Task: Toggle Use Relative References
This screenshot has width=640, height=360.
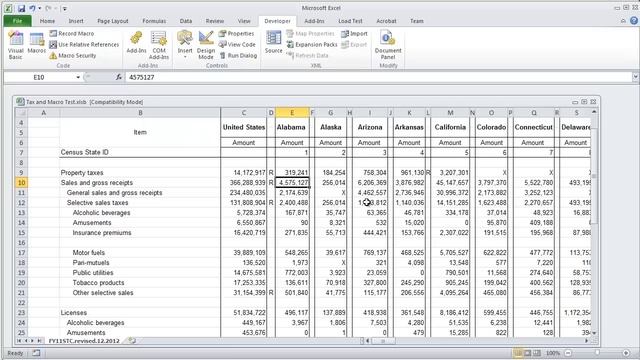Action: 84,44
